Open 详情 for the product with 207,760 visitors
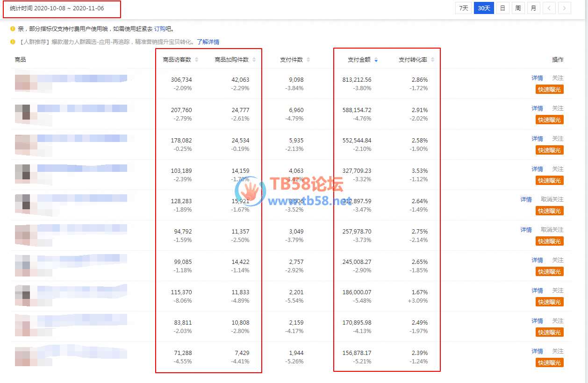The width and height of the screenshot is (588, 383). 537,108
